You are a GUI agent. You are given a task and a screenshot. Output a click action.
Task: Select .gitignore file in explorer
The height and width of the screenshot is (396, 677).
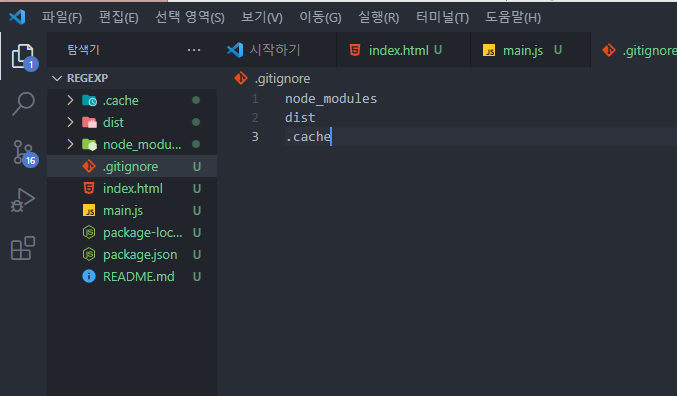pyautogui.click(x=132, y=166)
